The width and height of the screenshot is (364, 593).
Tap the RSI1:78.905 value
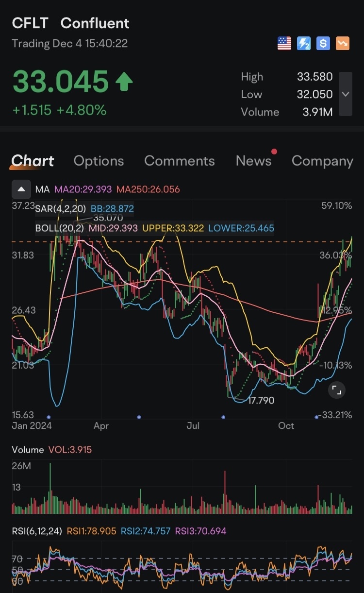click(92, 531)
